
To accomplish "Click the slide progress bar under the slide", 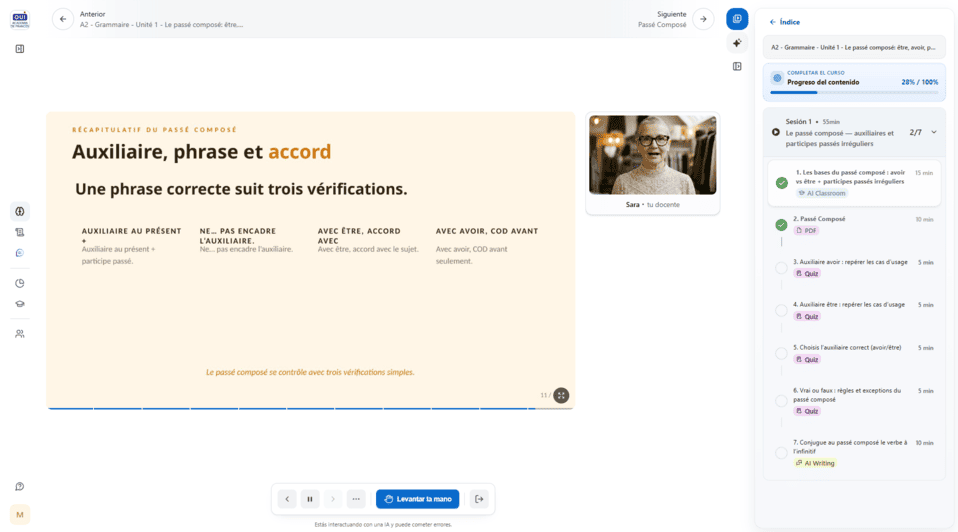I will pyautogui.click(x=310, y=409).
